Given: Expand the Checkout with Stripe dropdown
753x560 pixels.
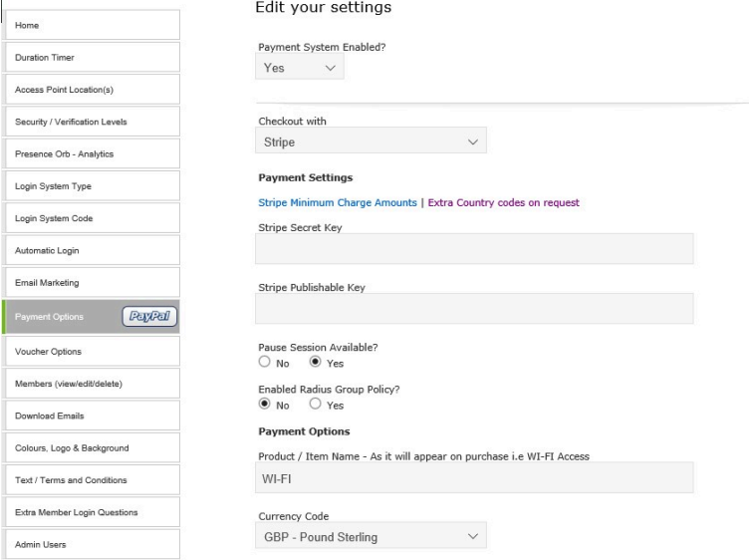Looking at the screenshot, I should click(x=371, y=141).
